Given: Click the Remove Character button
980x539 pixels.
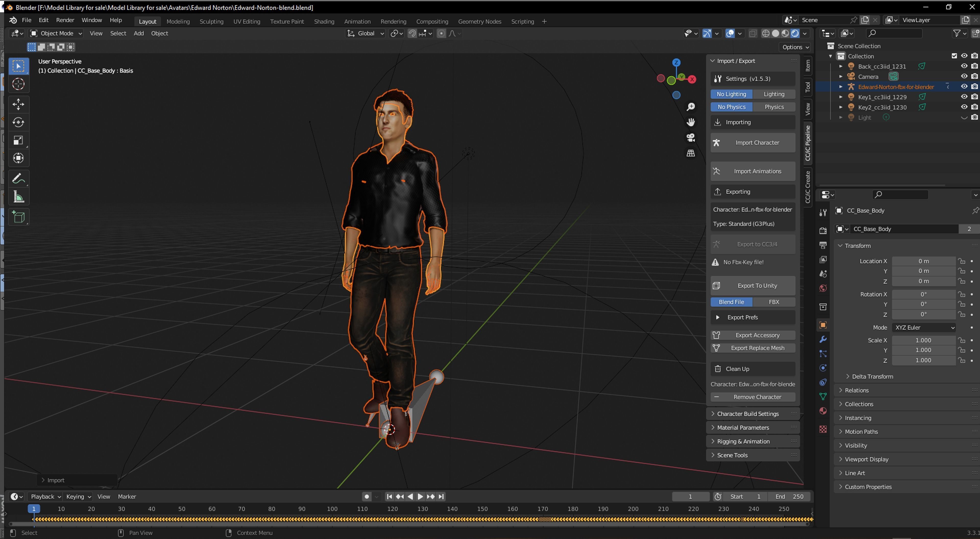Looking at the screenshot, I should [x=753, y=397].
